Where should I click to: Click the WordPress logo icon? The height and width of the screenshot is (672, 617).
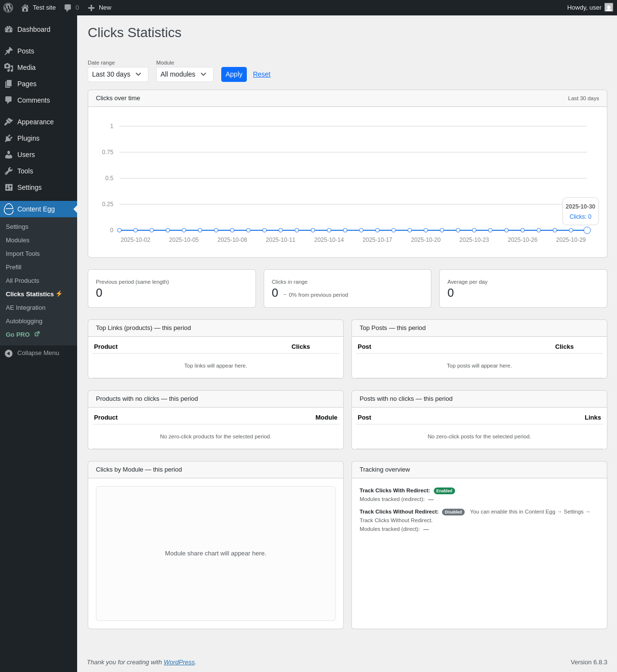point(8,8)
